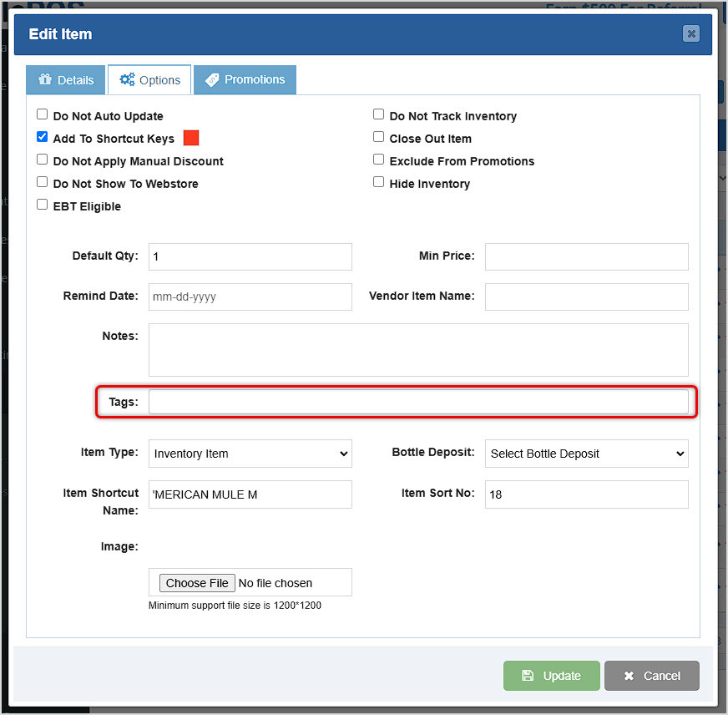The image size is (728, 715).
Task: Click the green Update button
Action: 551,676
